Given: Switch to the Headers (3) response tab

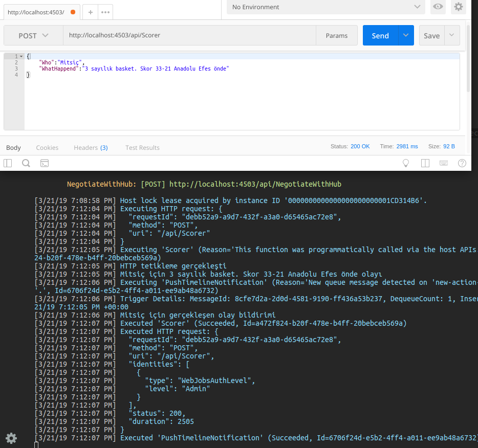Looking at the screenshot, I should [x=91, y=148].
